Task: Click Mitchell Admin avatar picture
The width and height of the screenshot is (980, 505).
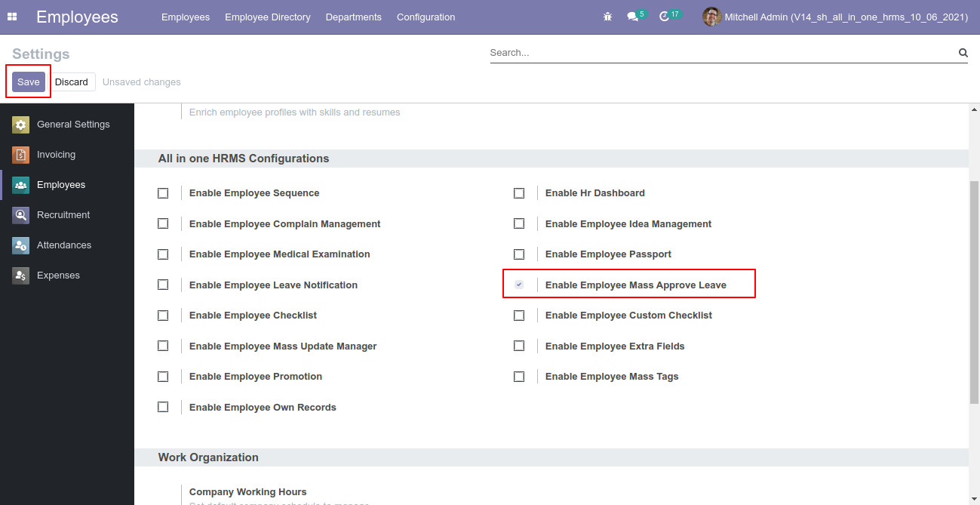Action: click(711, 17)
